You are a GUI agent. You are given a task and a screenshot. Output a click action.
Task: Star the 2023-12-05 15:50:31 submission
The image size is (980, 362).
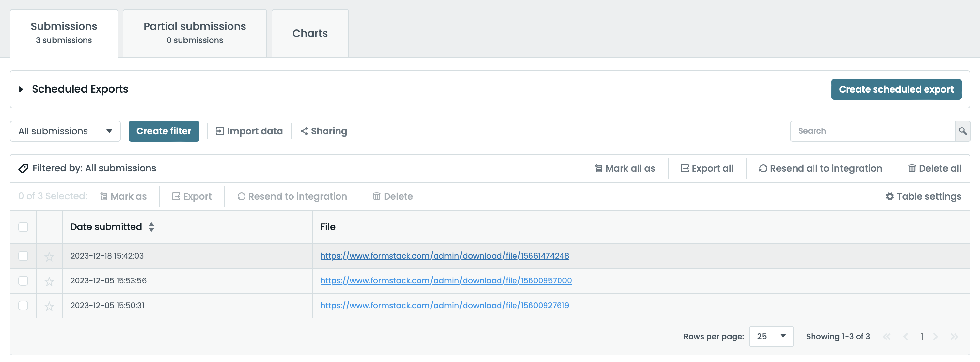(x=49, y=306)
